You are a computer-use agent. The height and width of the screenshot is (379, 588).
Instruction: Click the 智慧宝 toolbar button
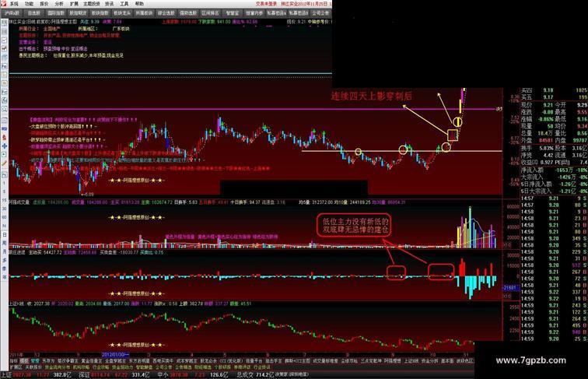(x=233, y=13)
